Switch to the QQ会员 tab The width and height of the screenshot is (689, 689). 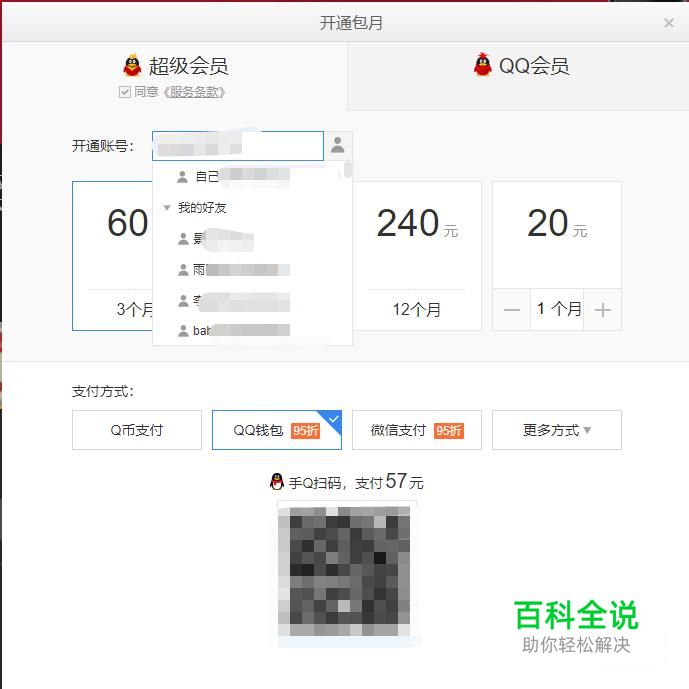pos(519,76)
